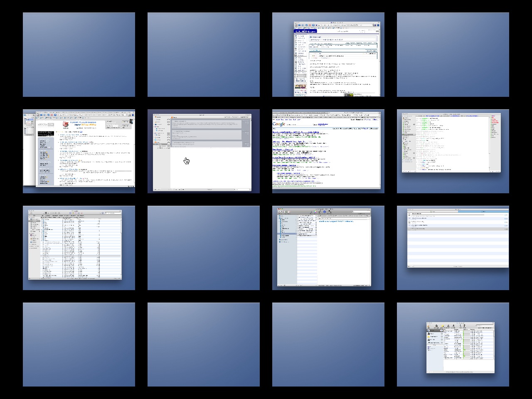Open the chat window with colored nicknames
The width and height of the screenshot is (532, 399).
pyautogui.click(x=451, y=143)
